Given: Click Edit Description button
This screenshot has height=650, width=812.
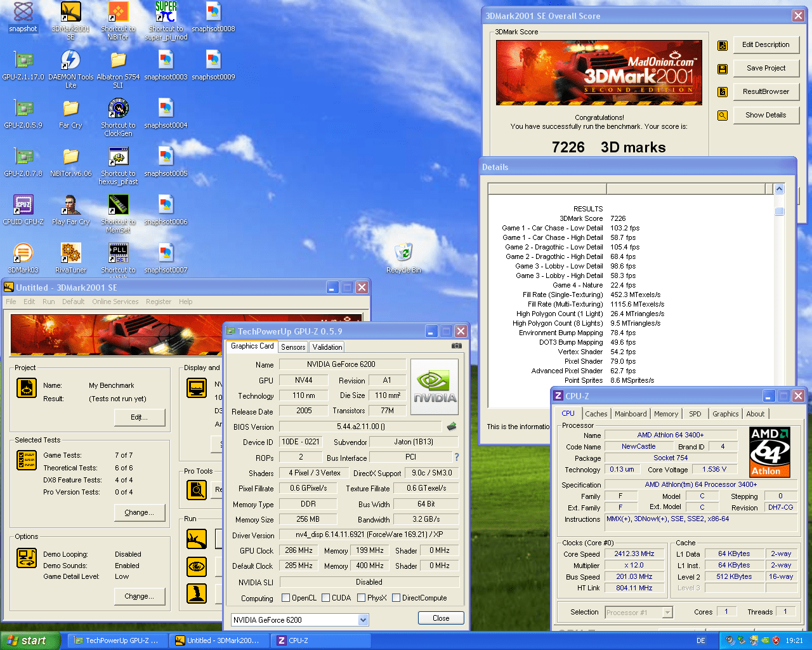Looking at the screenshot, I should [x=766, y=45].
